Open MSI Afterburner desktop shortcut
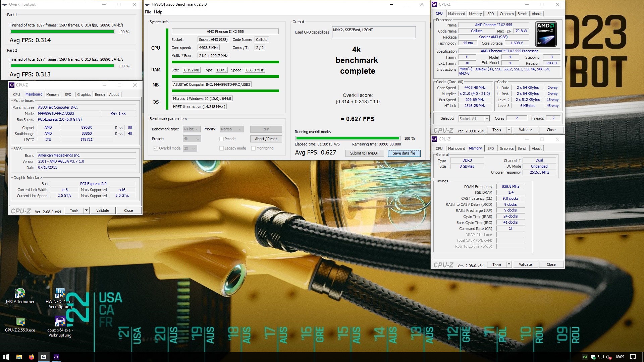This screenshot has width=644, height=362. (x=20, y=296)
